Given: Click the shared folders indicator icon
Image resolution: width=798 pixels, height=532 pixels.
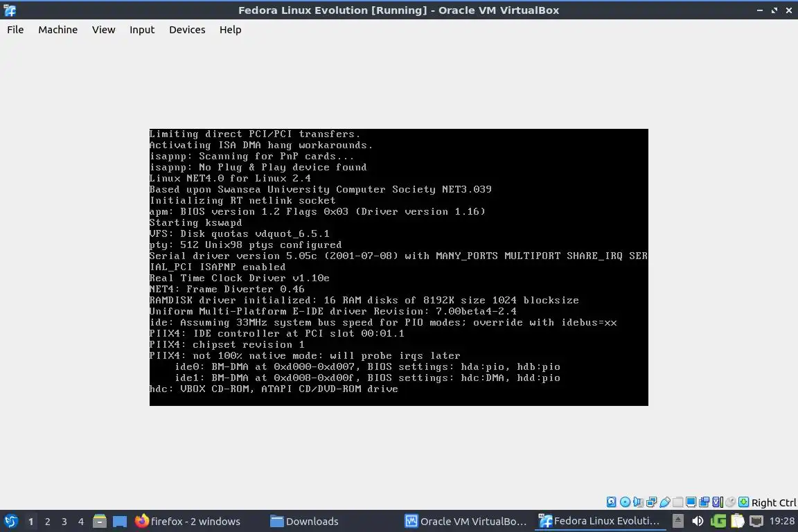Looking at the screenshot, I should tap(678, 502).
